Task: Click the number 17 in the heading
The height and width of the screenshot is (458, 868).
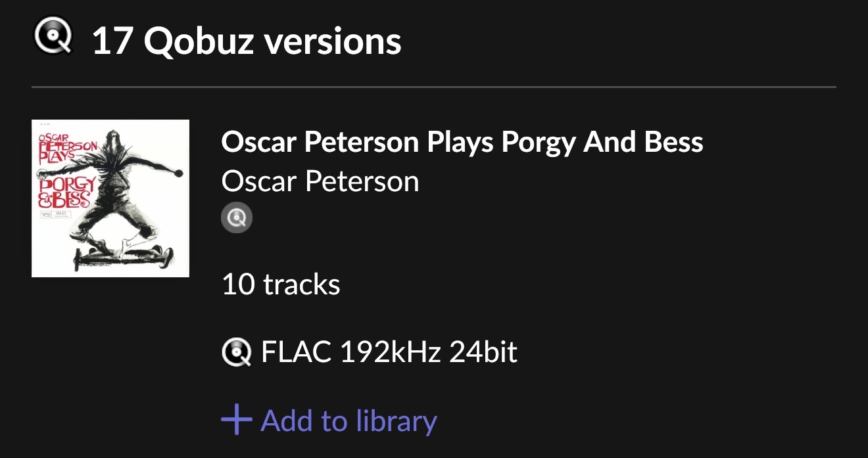Action: 112,41
